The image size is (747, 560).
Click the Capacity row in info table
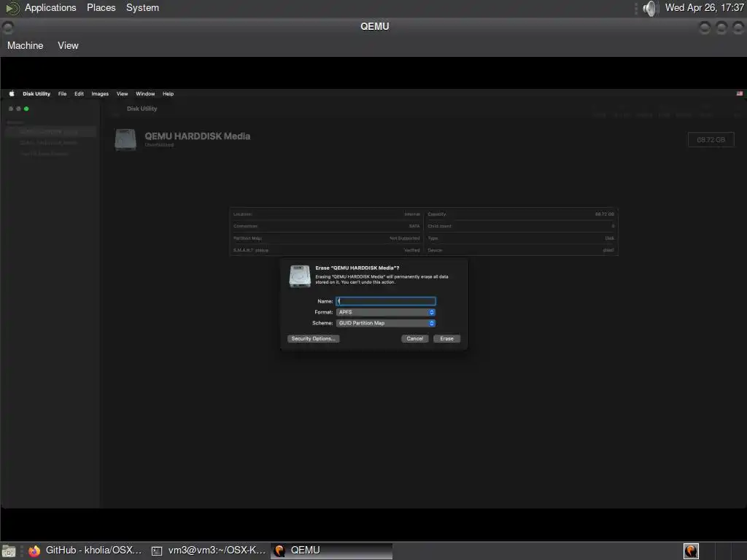(521, 214)
